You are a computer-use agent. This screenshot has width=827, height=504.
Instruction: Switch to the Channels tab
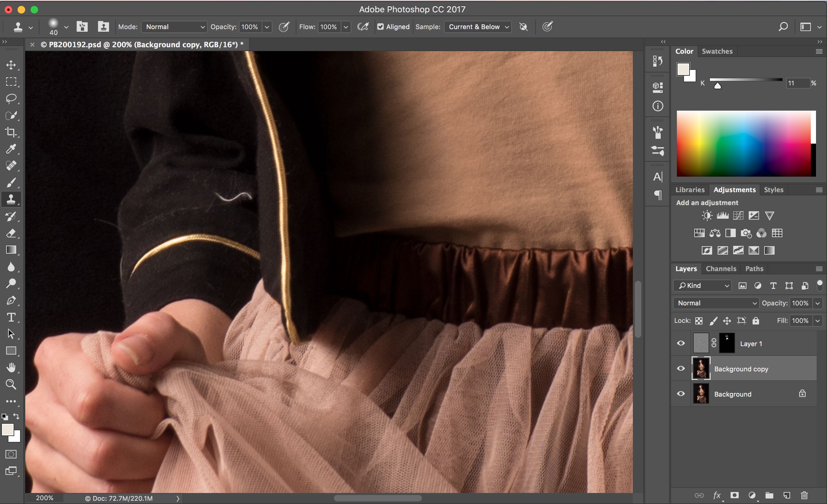coord(721,269)
